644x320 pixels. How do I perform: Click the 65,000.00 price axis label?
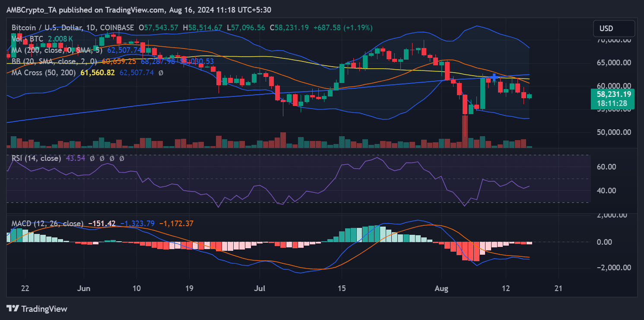613,63
